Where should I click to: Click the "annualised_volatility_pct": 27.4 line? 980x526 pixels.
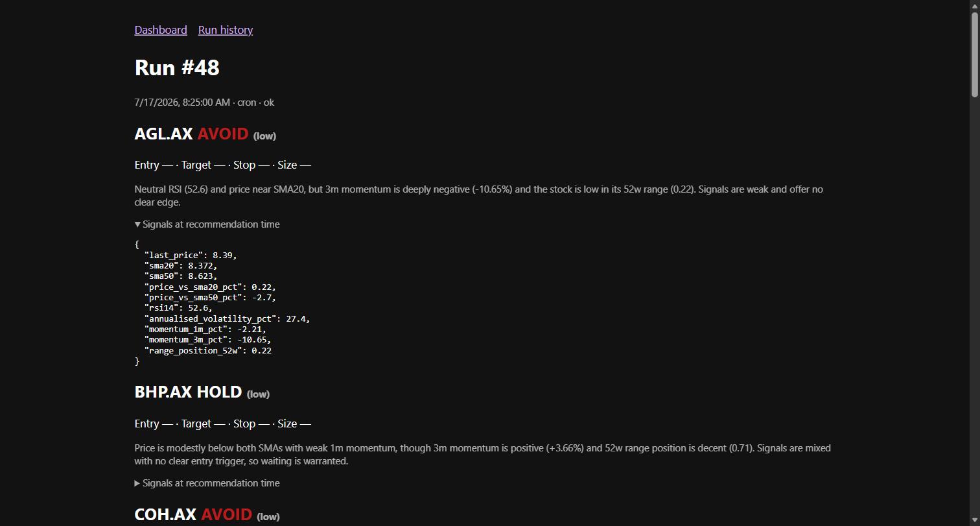(x=227, y=318)
